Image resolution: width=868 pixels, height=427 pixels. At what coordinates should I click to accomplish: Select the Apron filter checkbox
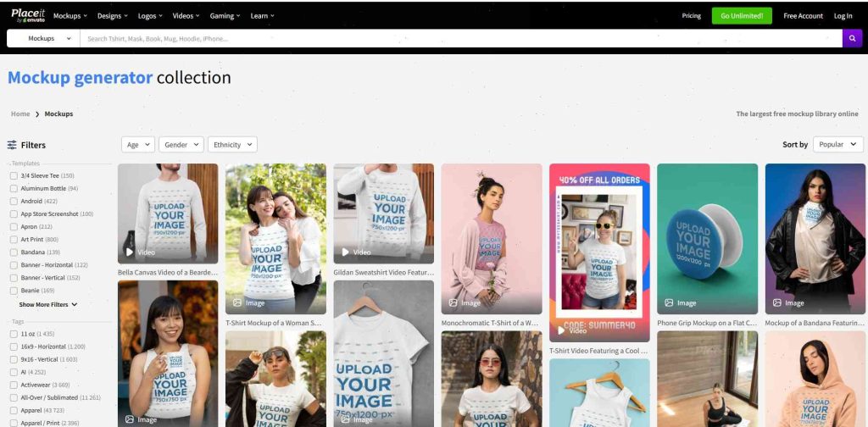(14, 227)
